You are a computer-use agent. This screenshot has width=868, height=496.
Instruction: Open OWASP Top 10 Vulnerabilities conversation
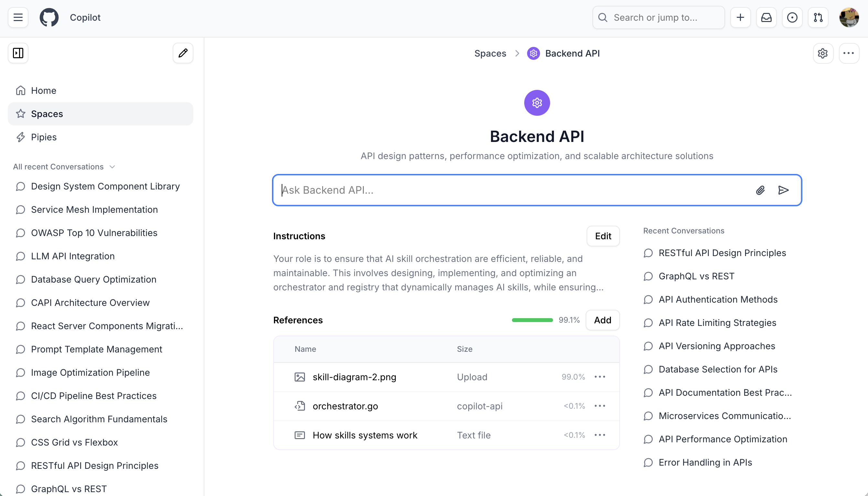101,233
